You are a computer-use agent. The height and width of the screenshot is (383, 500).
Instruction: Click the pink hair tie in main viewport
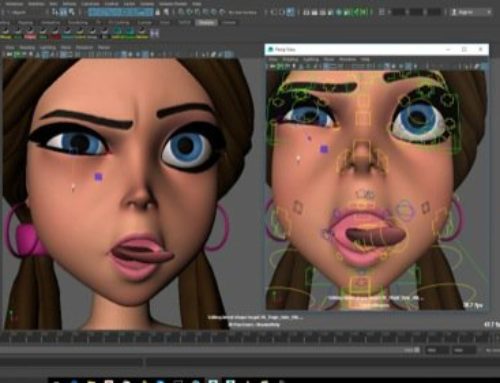click(28, 239)
